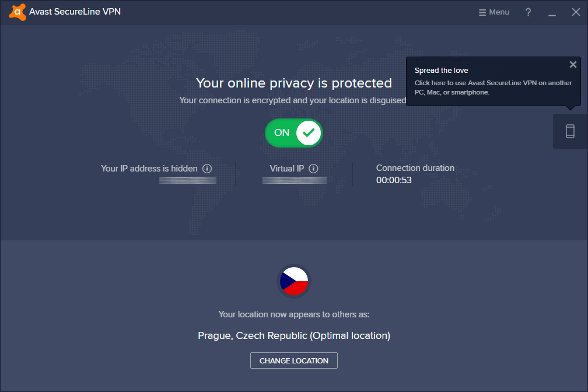
Task: Click the info icon beside IP address hidden
Action: coord(207,169)
